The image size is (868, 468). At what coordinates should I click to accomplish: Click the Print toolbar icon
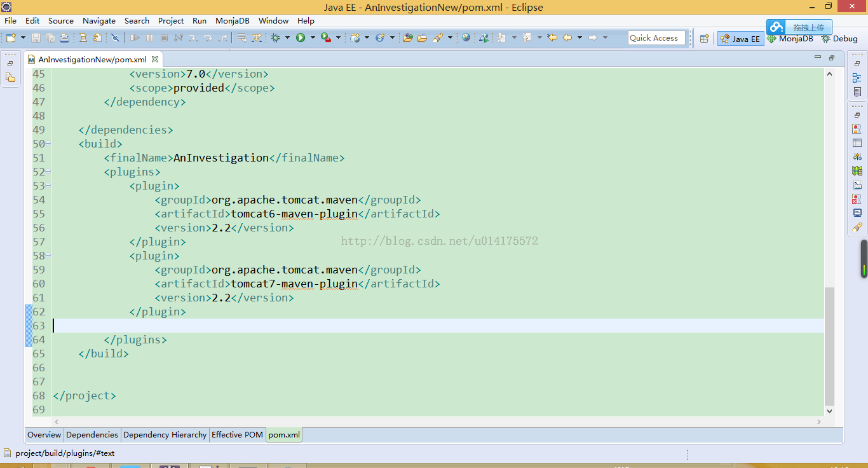click(x=64, y=38)
